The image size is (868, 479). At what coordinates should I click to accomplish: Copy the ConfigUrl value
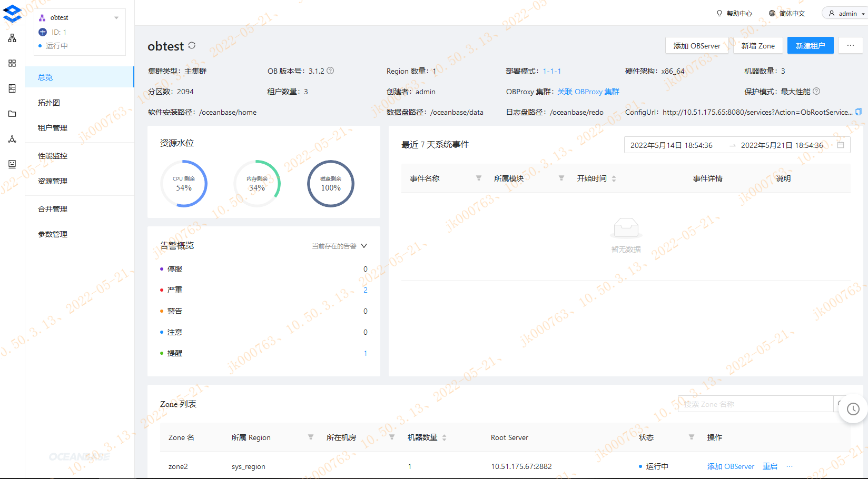click(859, 112)
